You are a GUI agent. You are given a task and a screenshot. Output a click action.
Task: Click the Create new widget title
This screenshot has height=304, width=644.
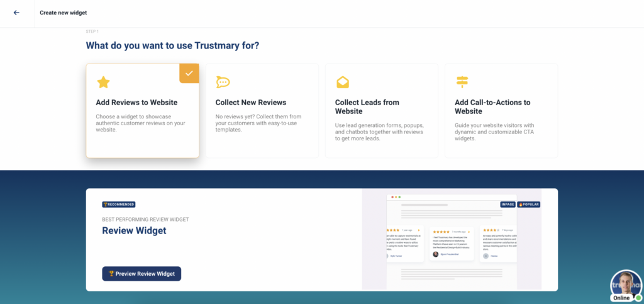click(64, 13)
